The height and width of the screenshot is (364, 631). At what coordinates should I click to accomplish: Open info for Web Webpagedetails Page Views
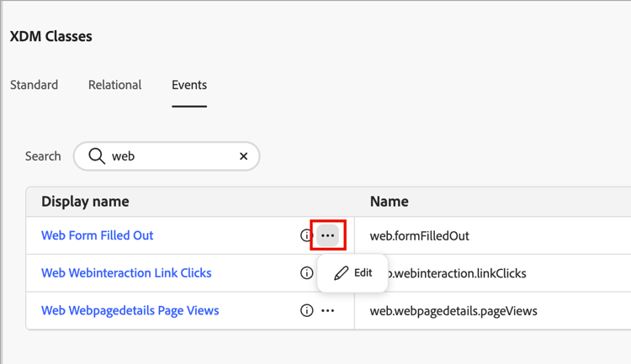[x=306, y=311]
